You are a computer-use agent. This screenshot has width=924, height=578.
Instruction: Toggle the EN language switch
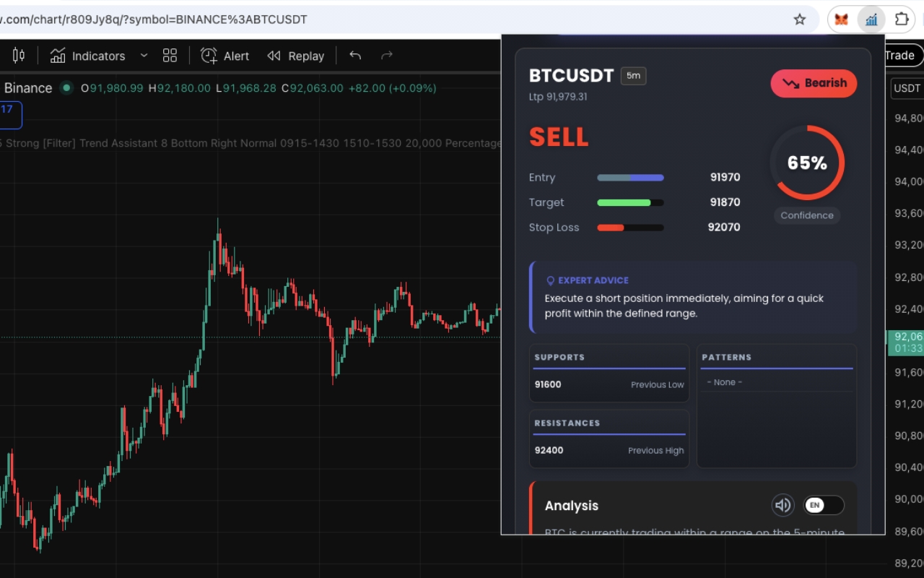(824, 505)
